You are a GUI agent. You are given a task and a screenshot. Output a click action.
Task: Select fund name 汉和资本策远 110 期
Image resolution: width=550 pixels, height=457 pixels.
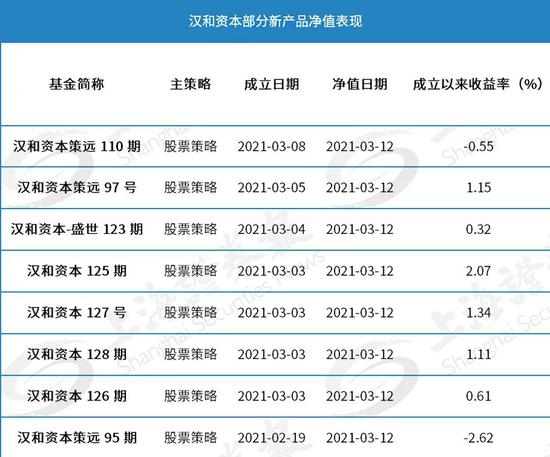[77, 146]
